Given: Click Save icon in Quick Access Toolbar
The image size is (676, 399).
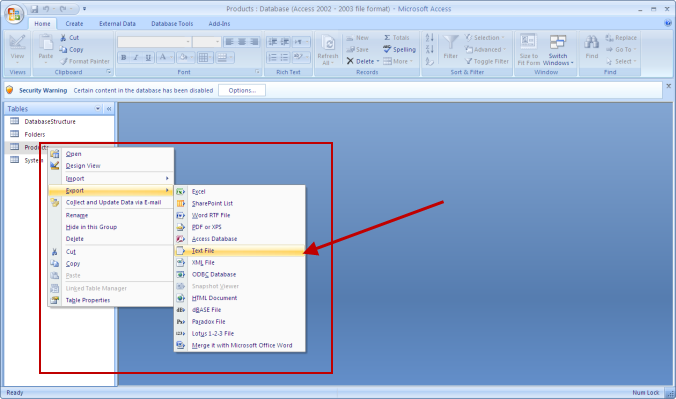Looking at the screenshot, I should point(34,9).
